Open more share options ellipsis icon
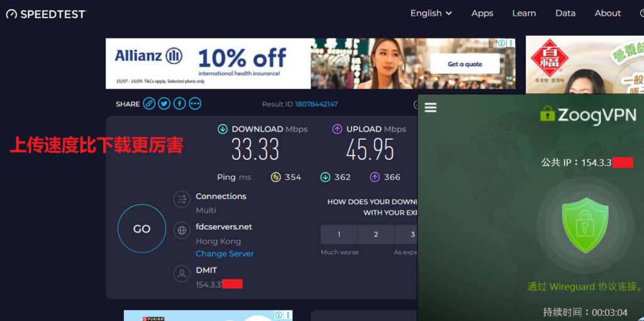The width and height of the screenshot is (644, 321). point(195,104)
